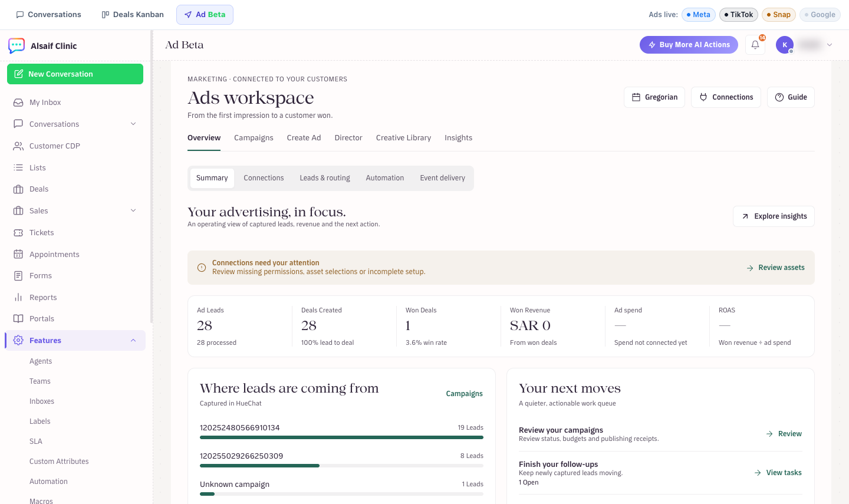Click the Explore insights button
The image size is (849, 504).
pos(774,216)
